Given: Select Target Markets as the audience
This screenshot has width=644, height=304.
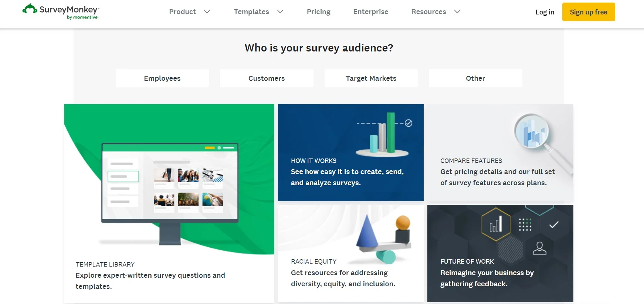Looking at the screenshot, I should [371, 78].
